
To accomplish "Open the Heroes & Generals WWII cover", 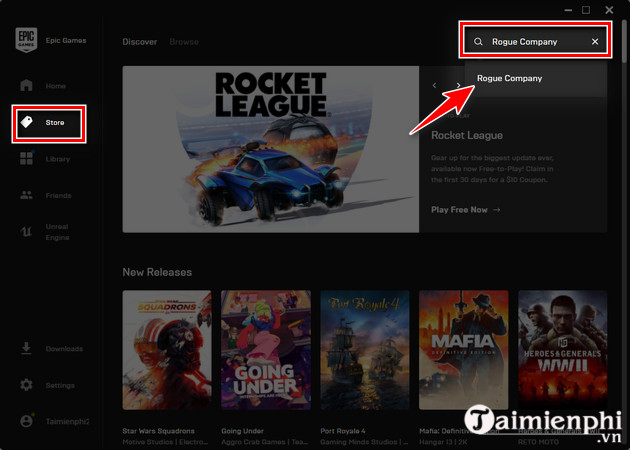I will pos(562,350).
